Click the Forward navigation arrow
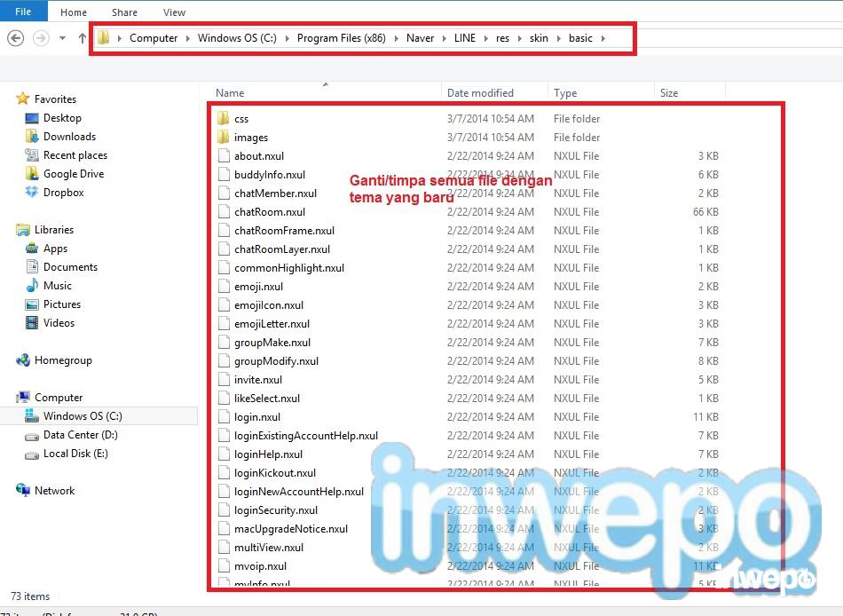The image size is (843, 616). pos(41,38)
